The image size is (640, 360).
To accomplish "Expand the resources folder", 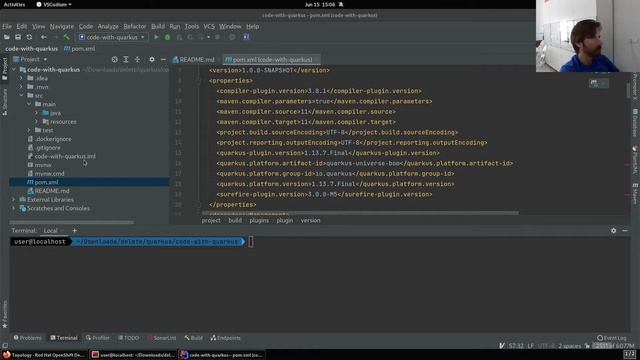I will [36, 122].
